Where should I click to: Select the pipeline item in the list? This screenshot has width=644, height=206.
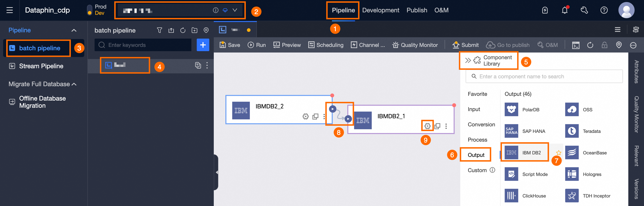point(151,66)
